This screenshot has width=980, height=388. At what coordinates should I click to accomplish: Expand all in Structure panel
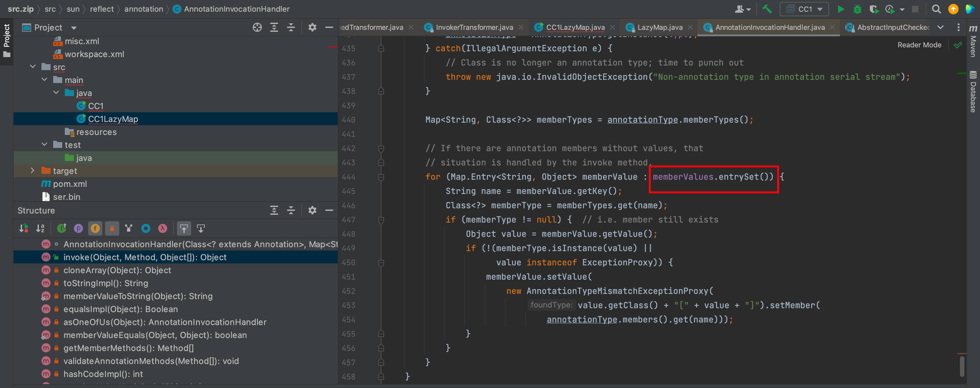[x=274, y=210]
